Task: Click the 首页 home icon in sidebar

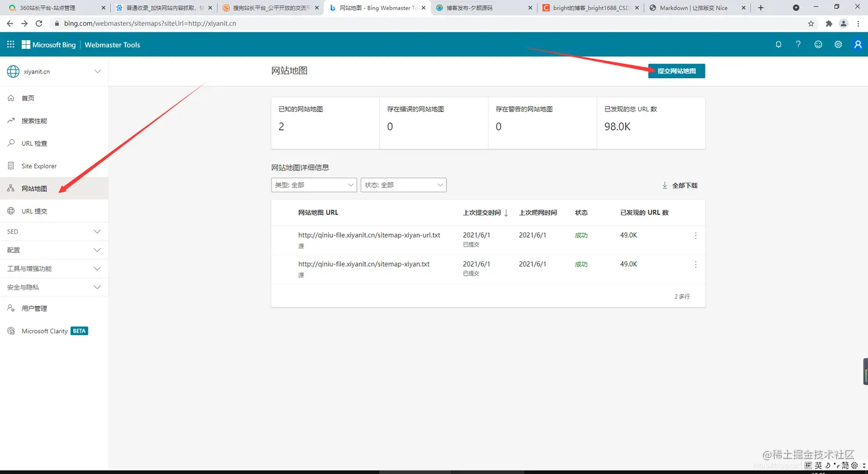Action: pyautogui.click(x=11, y=98)
